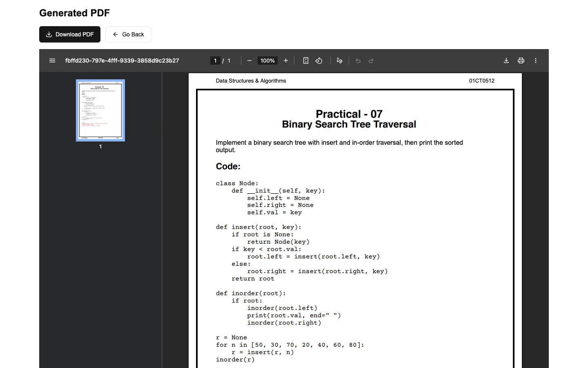The width and height of the screenshot is (588, 368).
Task: Click the 'else:' code line
Action: coord(241,264)
